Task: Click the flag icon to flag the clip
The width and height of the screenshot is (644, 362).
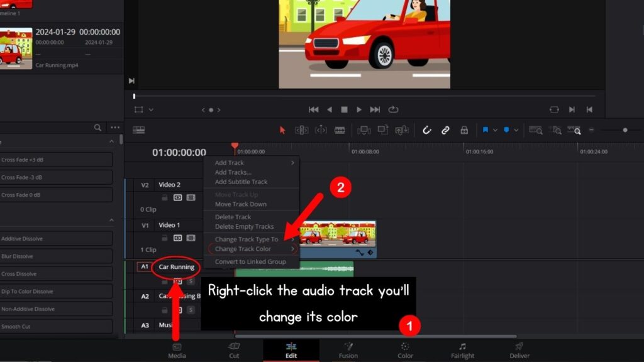Action: [485, 130]
